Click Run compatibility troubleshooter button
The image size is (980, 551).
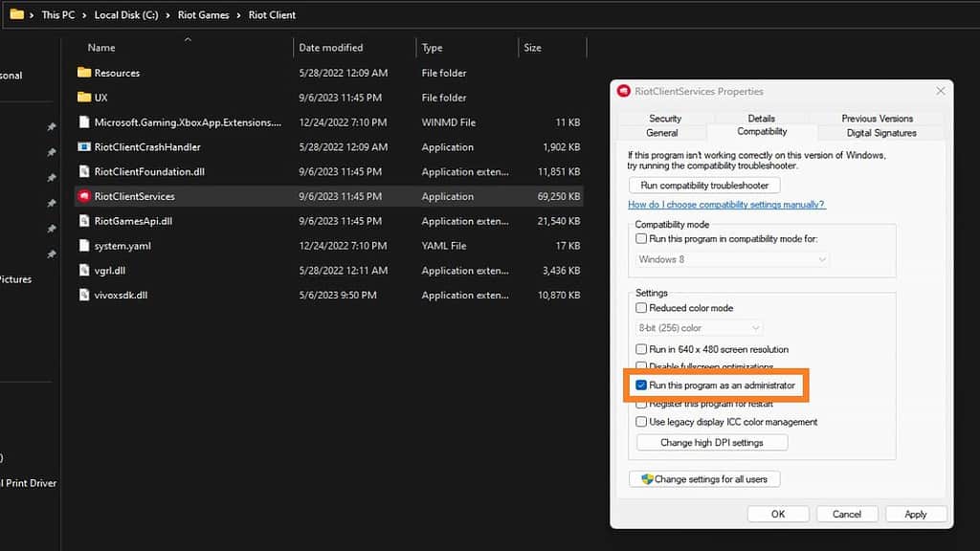(x=704, y=186)
